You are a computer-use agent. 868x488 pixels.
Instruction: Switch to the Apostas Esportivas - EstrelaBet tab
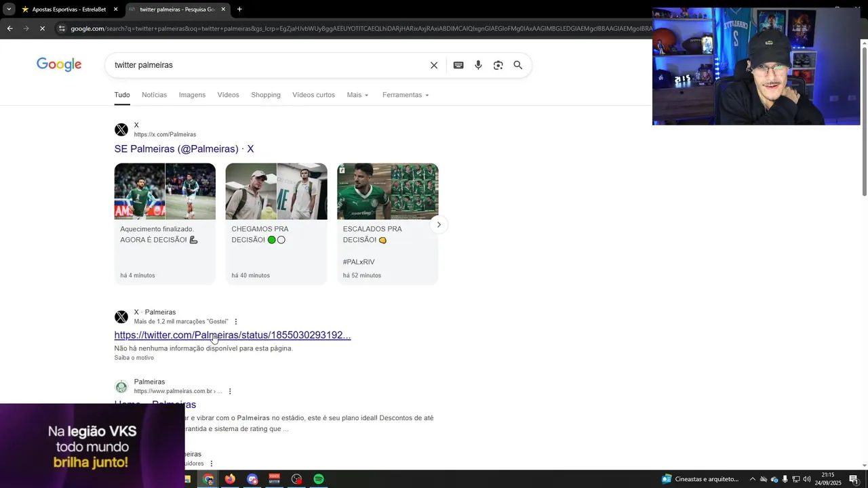pyautogui.click(x=70, y=9)
